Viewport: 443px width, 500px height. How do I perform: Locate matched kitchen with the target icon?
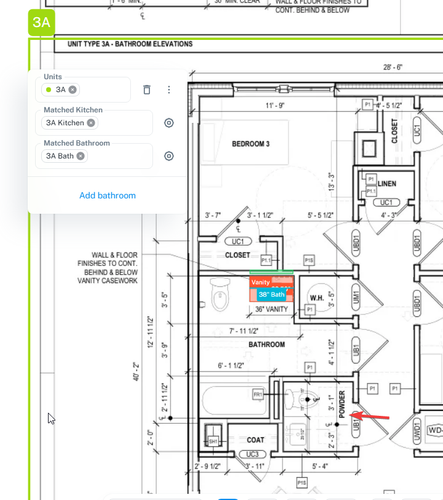click(169, 123)
